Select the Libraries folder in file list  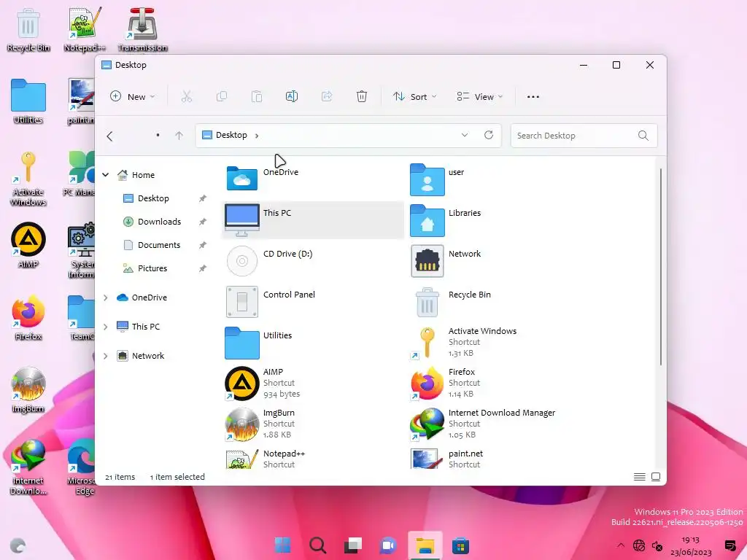pos(499,219)
